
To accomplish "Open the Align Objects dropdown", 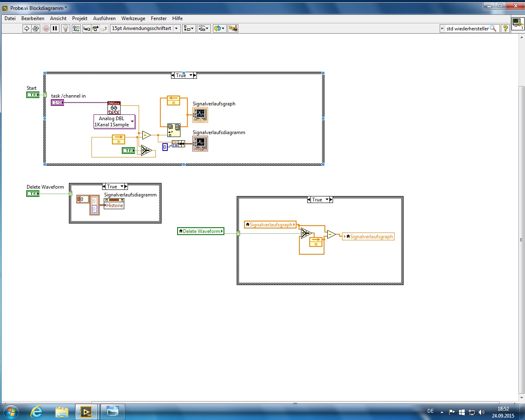I will 189,28.
